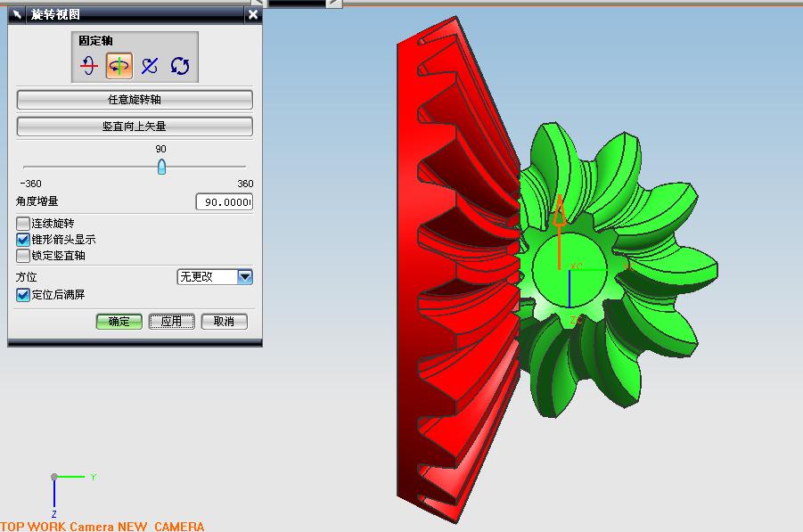The width and height of the screenshot is (803, 532).
Task: Select the horizontal X-axis rotation icon
Action: point(88,66)
